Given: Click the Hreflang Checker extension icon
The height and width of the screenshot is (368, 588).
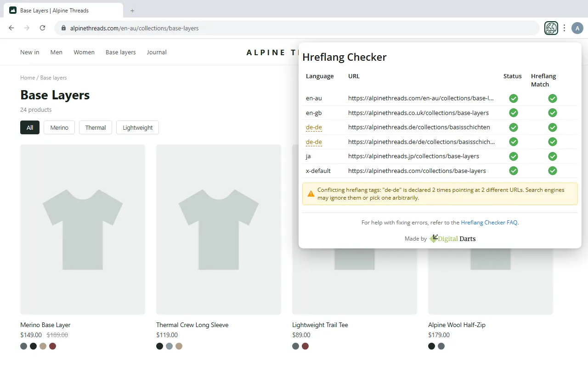Looking at the screenshot, I should tap(551, 28).
